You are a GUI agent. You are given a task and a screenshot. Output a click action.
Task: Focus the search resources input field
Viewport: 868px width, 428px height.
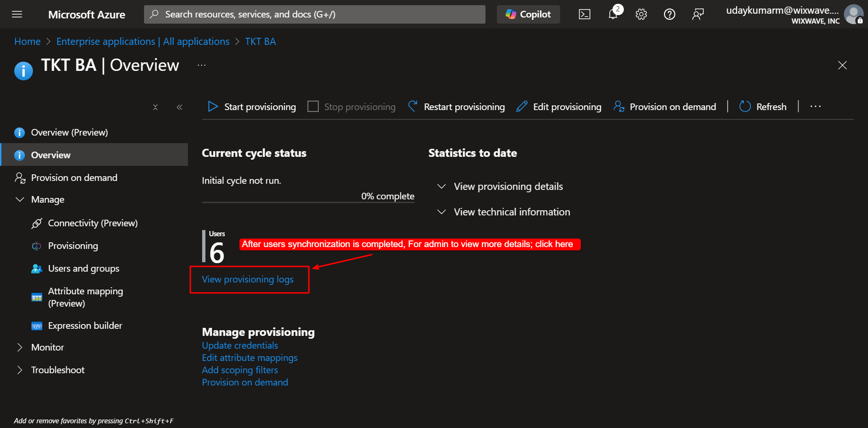(x=315, y=14)
